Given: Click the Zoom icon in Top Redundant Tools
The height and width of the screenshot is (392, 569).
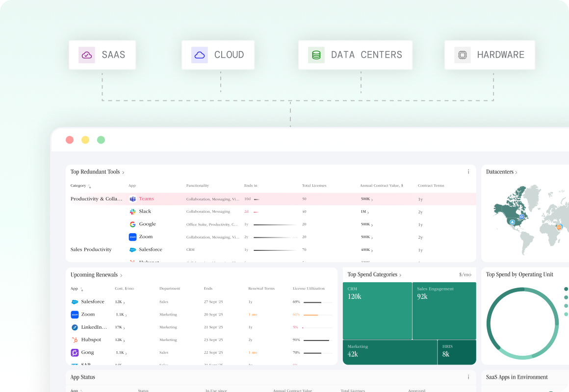Looking at the screenshot, I should (133, 237).
